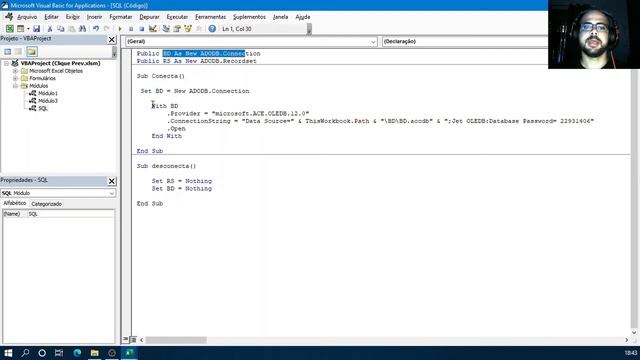Click the Copy icon in toolbar
The width and height of the screenshot is (640, 360).
61,29
